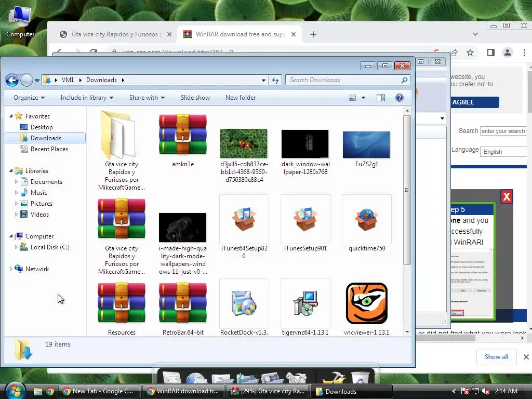Select the EuZS2g1 blue wallpaper thumbnail
The height and width of the screenshot is (399, 532).
coord(366,144)
